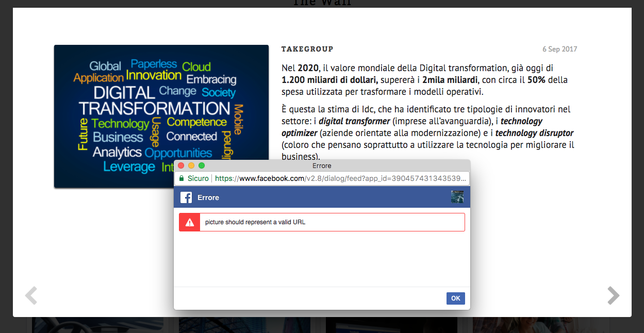Click the red warning triangle icon
644x333 pixels.
click(x=190, y=222)
